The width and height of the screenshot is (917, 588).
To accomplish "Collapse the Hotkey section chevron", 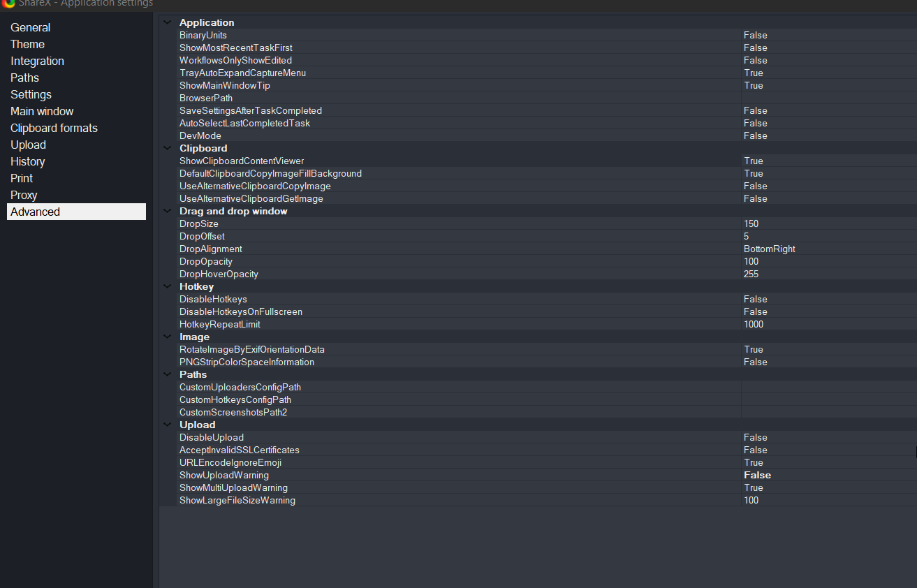I will click(168, 286).
